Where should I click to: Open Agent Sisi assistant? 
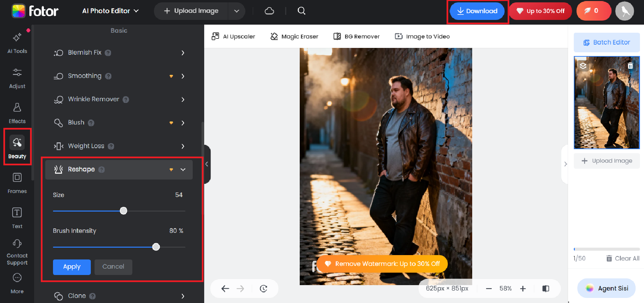(x=607, y=288)
